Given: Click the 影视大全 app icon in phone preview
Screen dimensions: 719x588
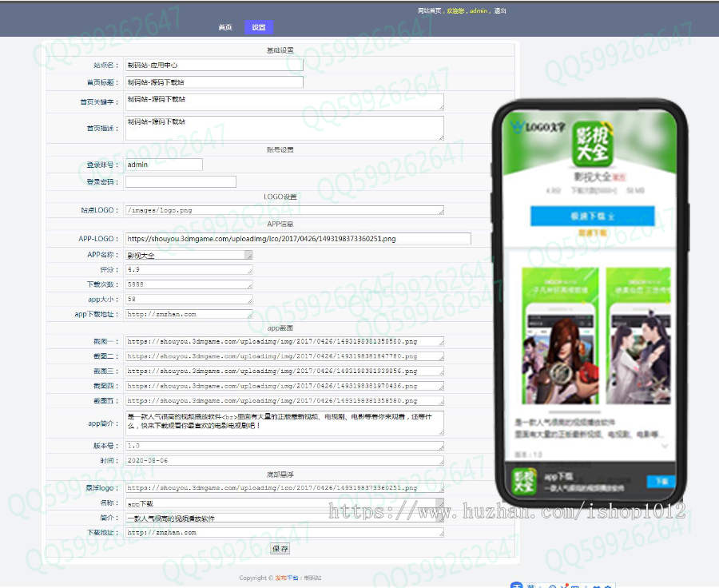Looking at the screenshot, I should 593,142.
